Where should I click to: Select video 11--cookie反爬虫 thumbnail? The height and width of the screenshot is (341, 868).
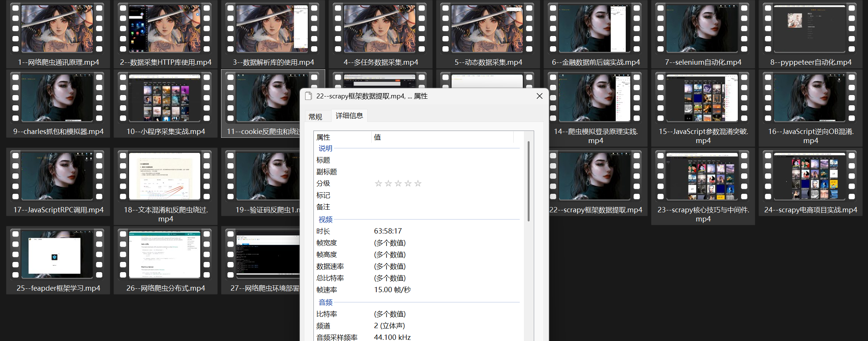click(x=262, y=98)
